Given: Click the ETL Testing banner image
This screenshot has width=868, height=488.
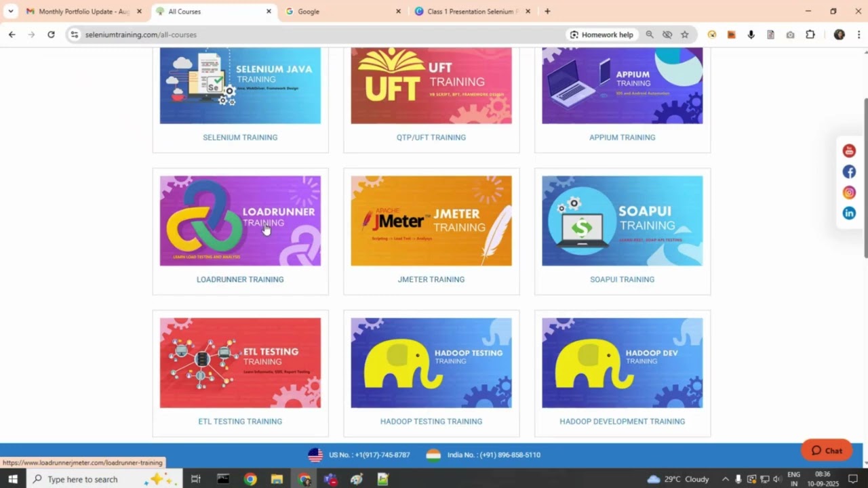Looking at the screenshot, I should point(240,363).
